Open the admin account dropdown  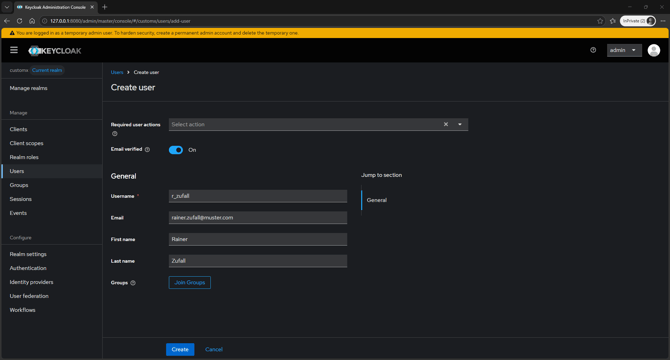point(624,50)
